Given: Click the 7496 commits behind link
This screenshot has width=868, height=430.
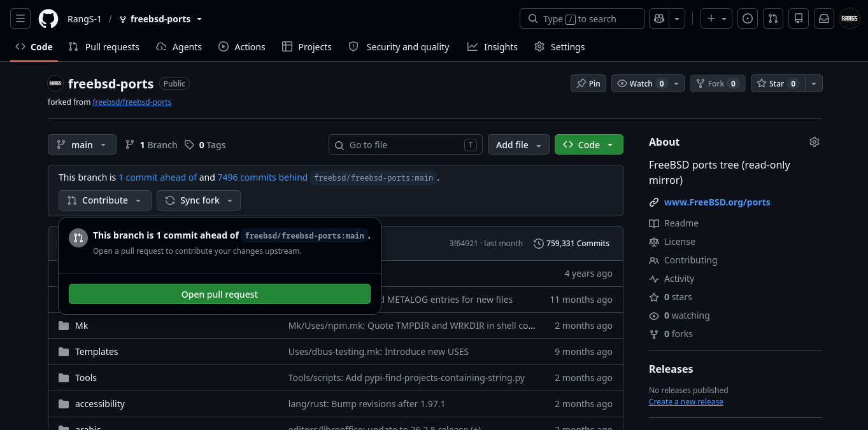Looking at the screenshot, I should [262, 177].
